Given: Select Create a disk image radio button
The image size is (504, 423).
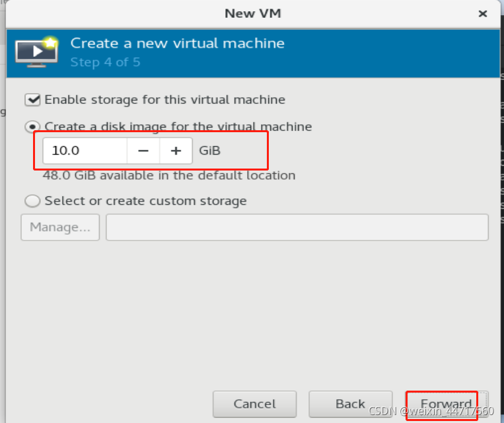Looking at the screenshot, I should coord(32,127).
